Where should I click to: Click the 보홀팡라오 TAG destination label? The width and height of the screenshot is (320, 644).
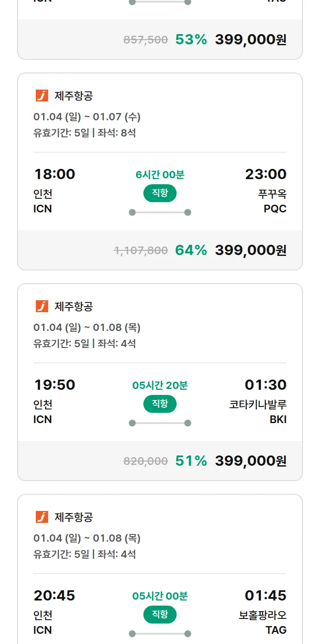pos(262,622)
